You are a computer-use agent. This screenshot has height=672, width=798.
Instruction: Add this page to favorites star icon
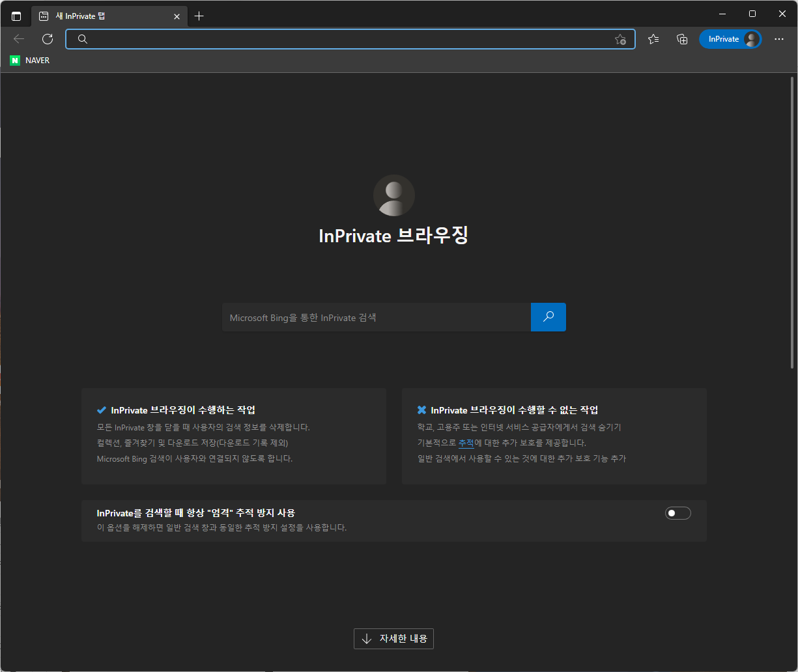pos(620,39)
